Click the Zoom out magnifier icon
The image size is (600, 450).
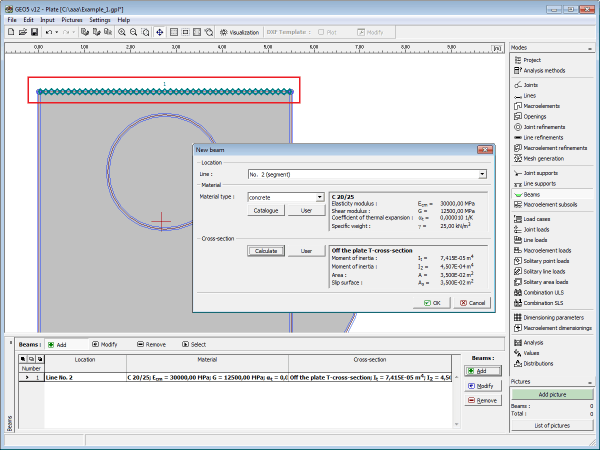pyautogui.click(x=134, y=32)
